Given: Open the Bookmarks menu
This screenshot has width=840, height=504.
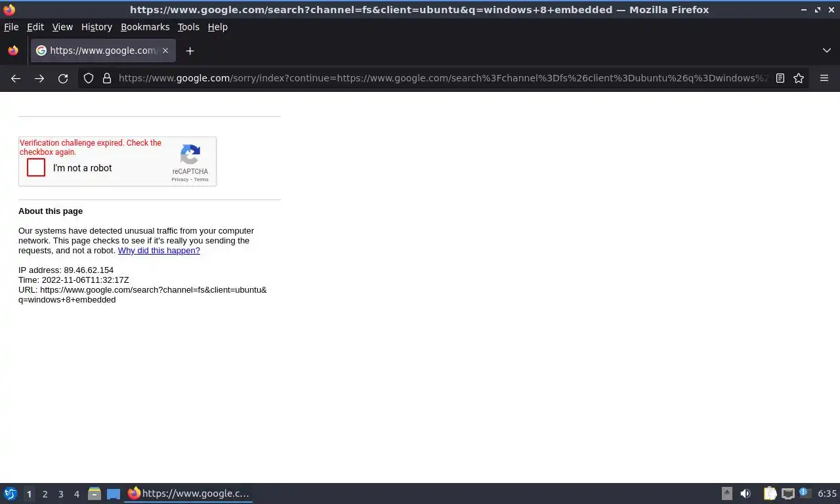Looking at the screenshot, I should [x=145, y=27].
